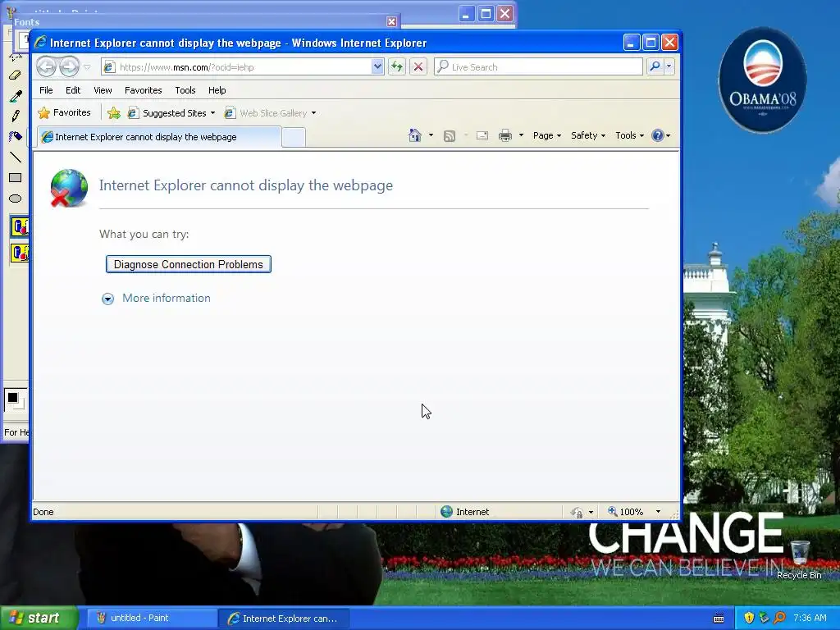Print the page with the printer icon

click(x=505, y=135)
